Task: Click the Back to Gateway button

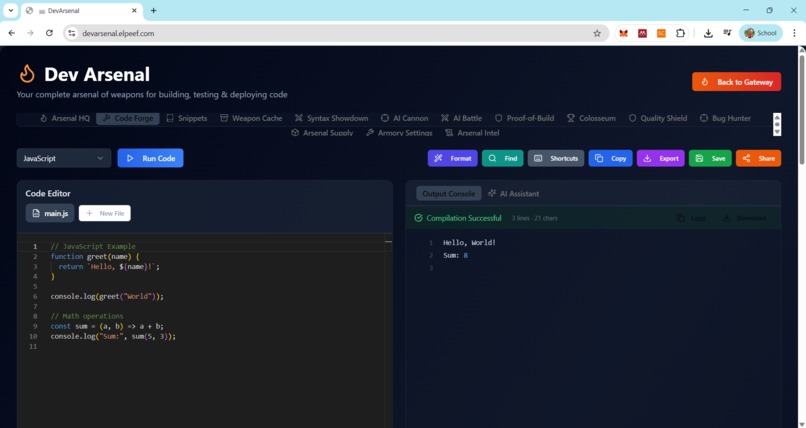Action: [x=736, y=82]
